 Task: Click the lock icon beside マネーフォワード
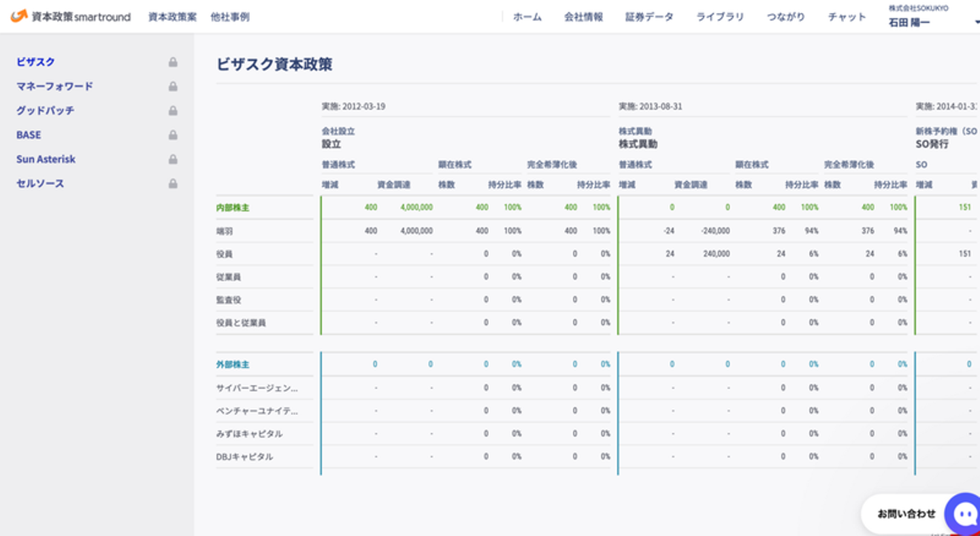[173, 86]
